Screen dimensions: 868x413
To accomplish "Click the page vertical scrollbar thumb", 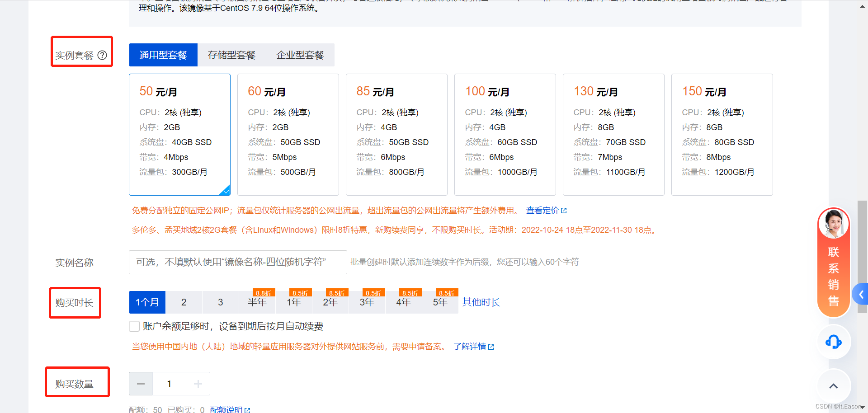I will (x=863, y=258).
